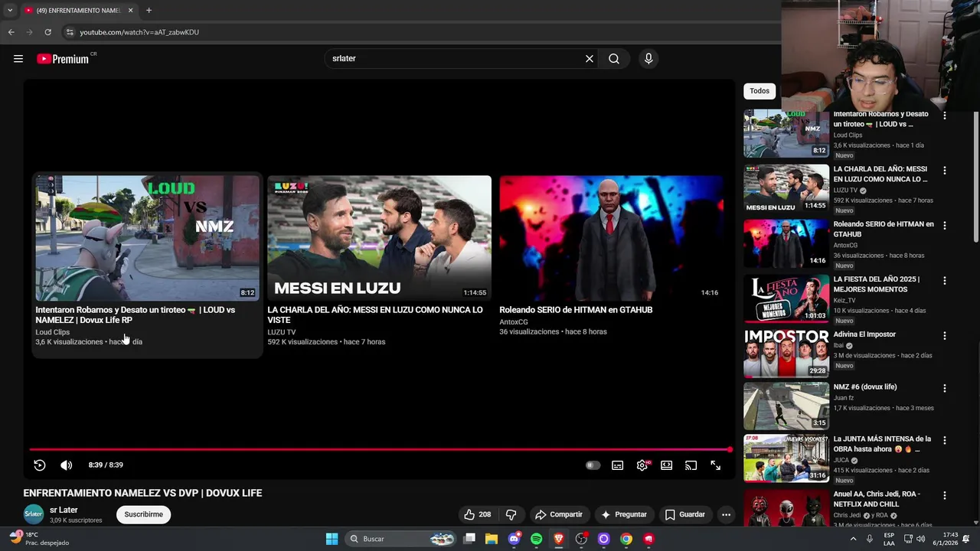Open sidebar video 'LA FIESTA DEL AÑO 2025 | MEJORES MOMENTOS'

[x=877, y=284]
